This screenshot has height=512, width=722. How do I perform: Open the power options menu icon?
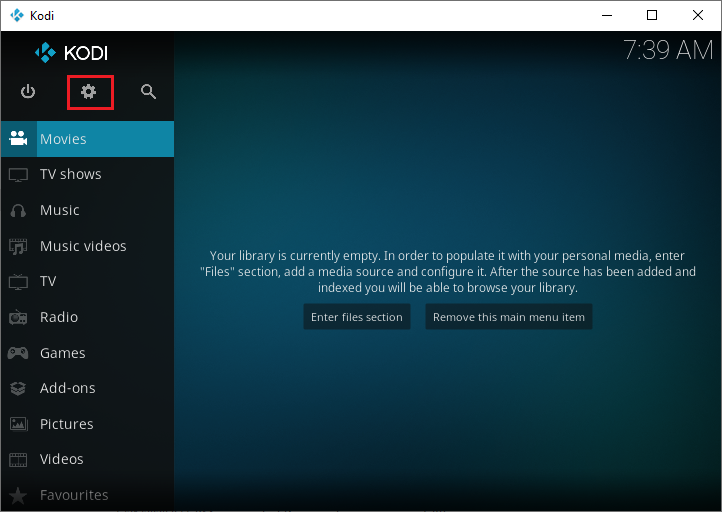pyautogui.click(x=28, y=92)
